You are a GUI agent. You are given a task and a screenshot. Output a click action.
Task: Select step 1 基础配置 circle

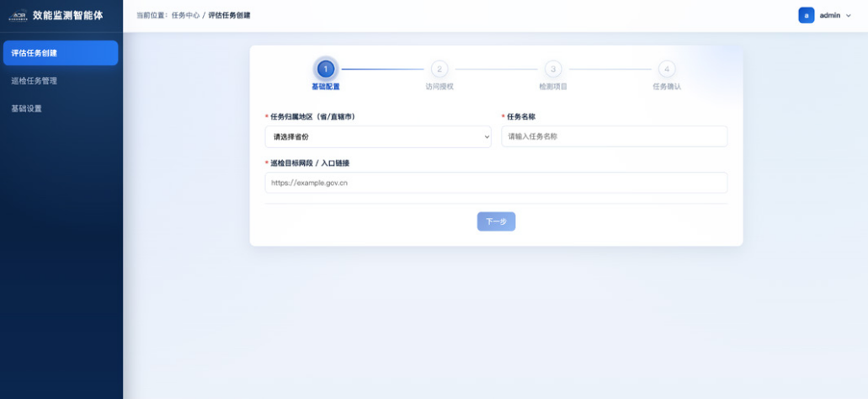326,69
